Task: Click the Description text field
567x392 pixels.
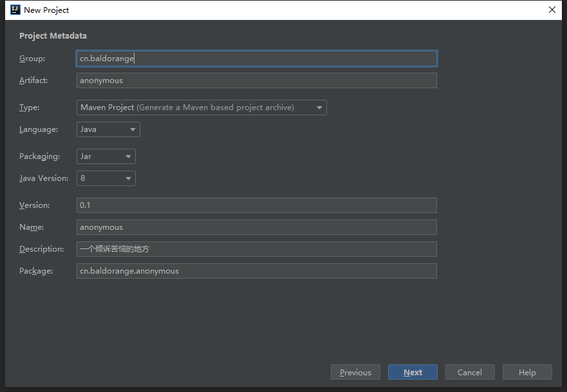Action: tap(256, 249)
